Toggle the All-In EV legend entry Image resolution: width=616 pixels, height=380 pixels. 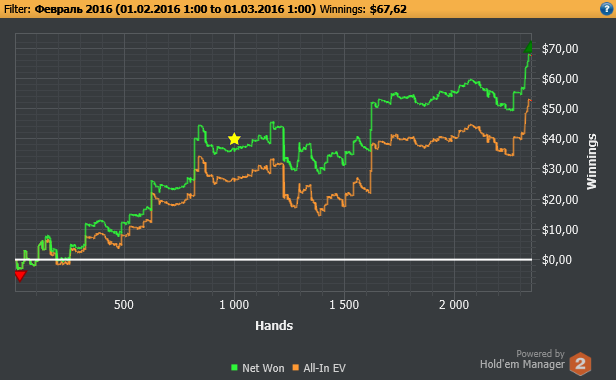click(x=319, y=368)
